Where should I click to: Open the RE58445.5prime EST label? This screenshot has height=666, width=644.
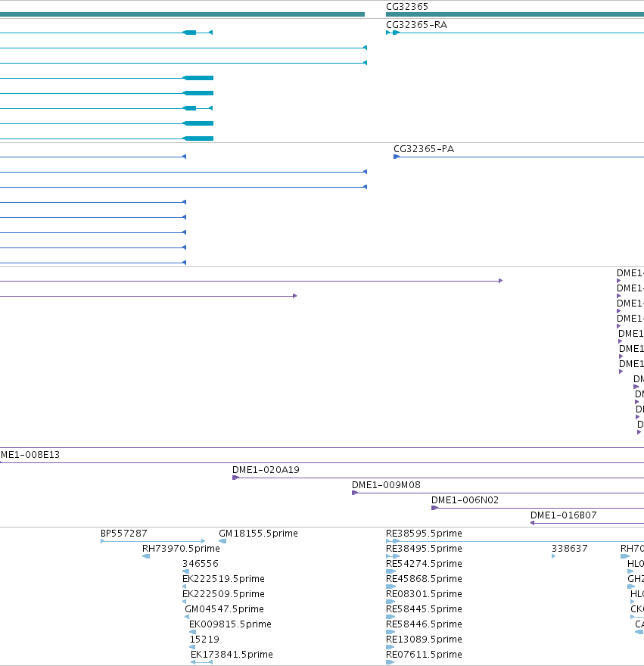pos(424,609)
